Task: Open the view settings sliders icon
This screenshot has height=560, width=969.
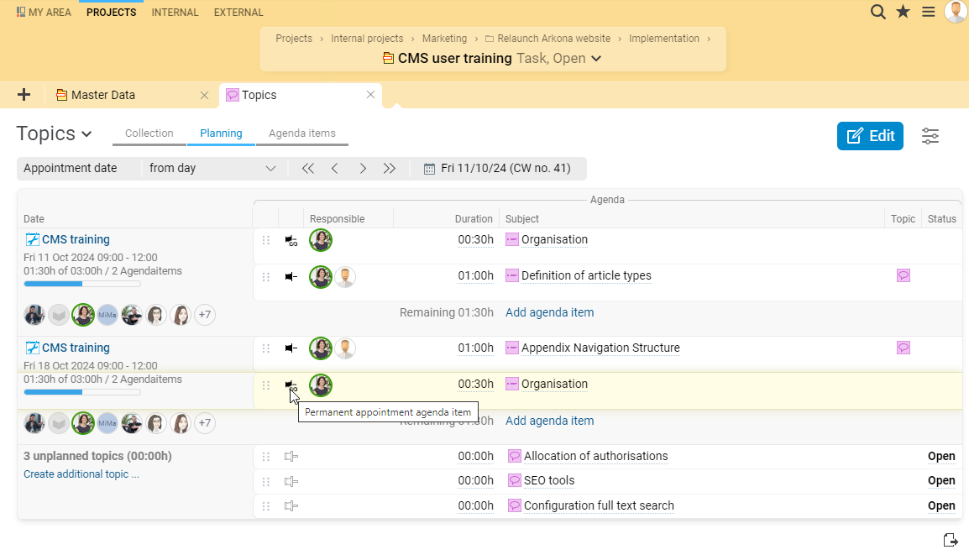Action: click(x=930, y=136)
